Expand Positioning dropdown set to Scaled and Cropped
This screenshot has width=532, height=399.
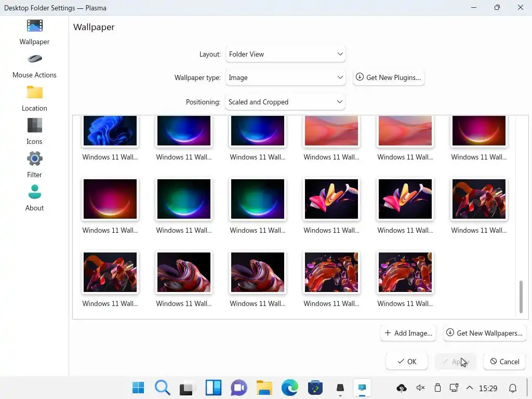[x=285, y=102]
